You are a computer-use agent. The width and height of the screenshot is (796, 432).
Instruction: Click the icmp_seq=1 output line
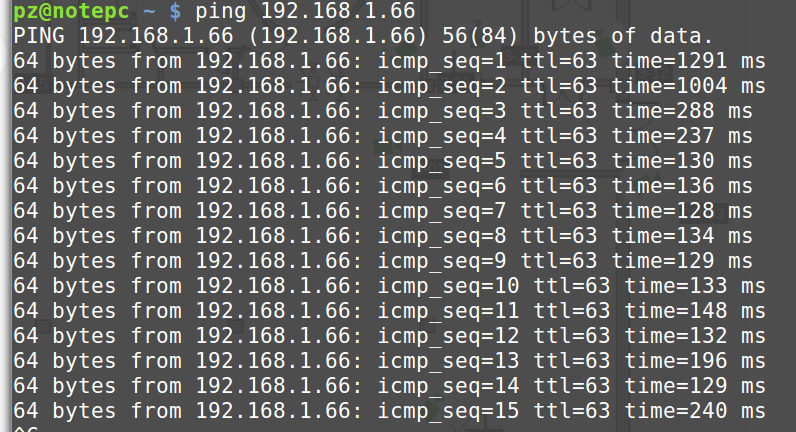click(x=389, y=61)
